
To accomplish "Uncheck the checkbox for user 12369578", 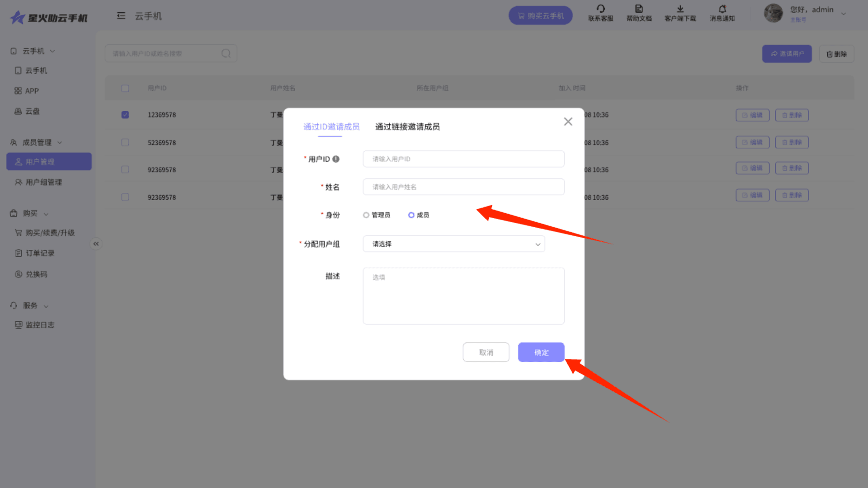I will pyautogui.click(x=125, y=115).
